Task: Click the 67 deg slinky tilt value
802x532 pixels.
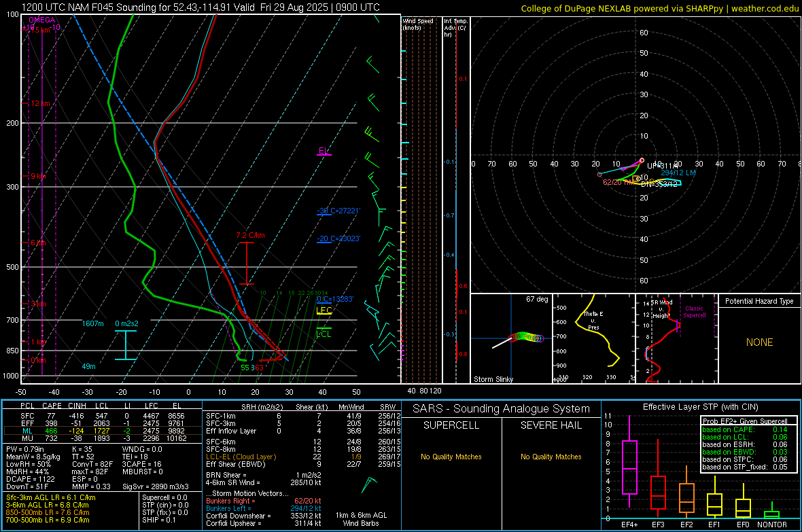Action: pos(537,299)
